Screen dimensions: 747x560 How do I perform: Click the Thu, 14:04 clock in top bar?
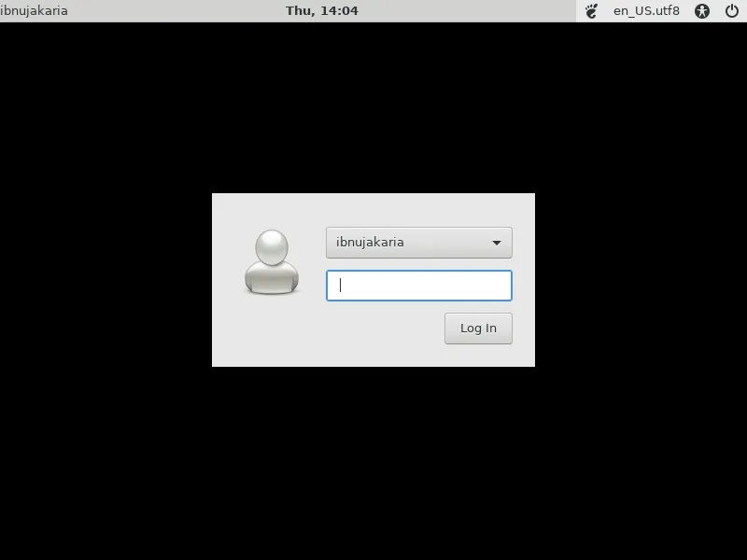(322, 10)
